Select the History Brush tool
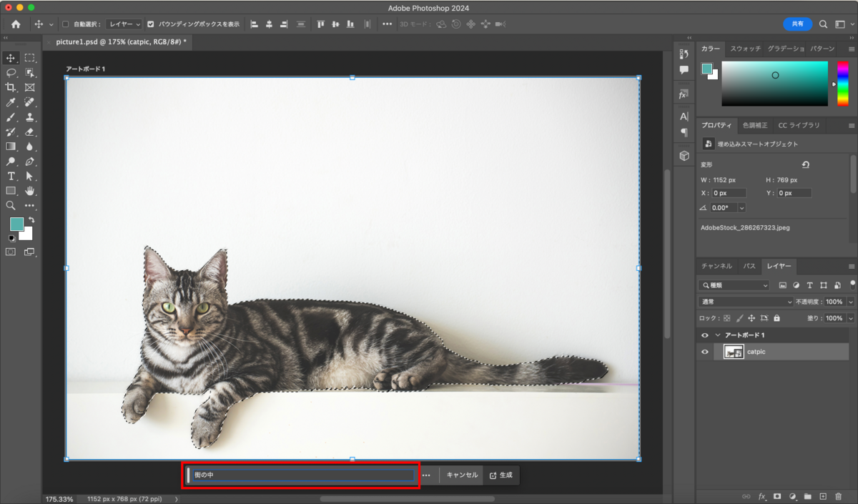Screen dimensions: 858x504 pos(11,132)
